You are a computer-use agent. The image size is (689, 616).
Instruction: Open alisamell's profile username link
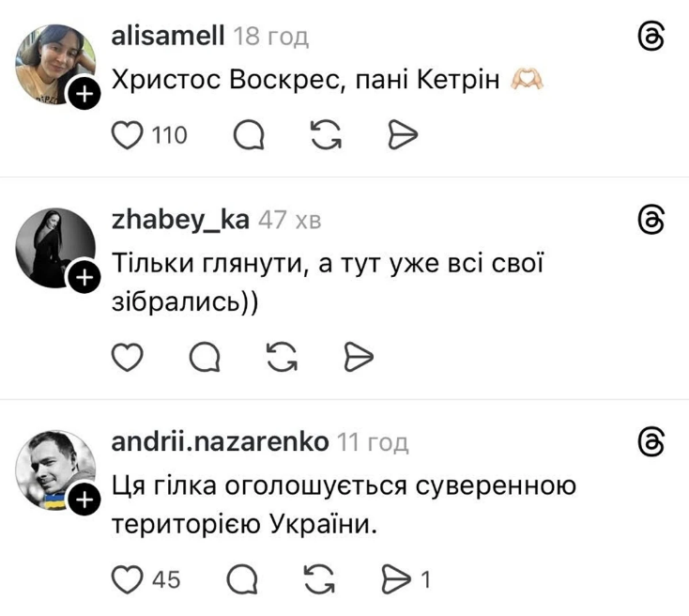click(167, 37)
